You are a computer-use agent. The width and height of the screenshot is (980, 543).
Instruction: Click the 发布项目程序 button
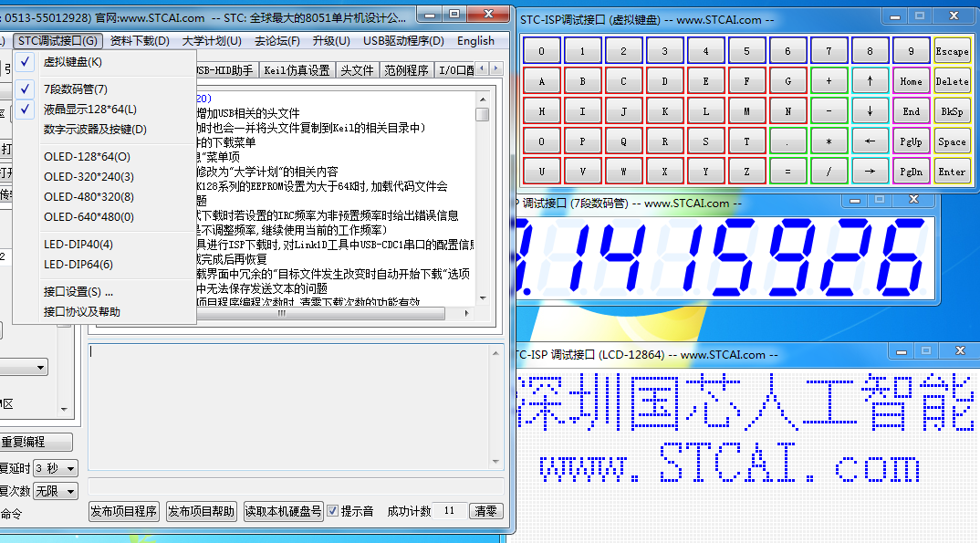coord(124,511)
